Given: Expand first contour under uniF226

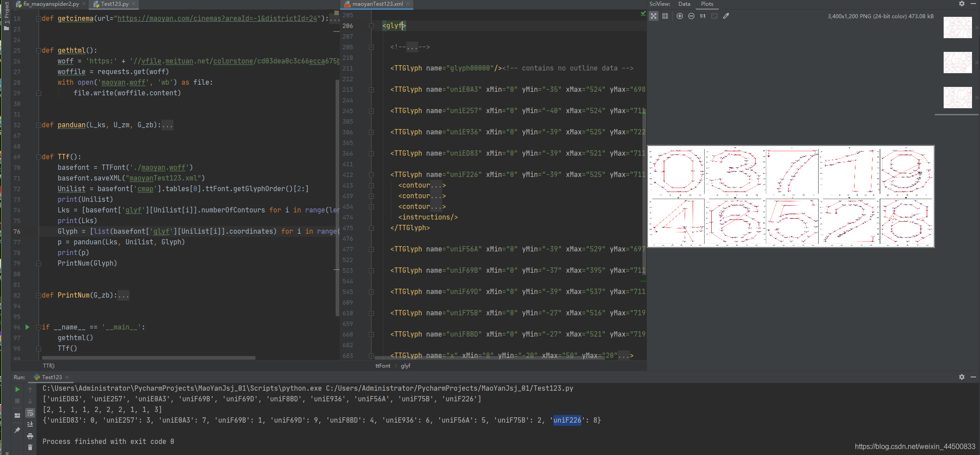Looking at the screenshot, I should click(x=371, y=185).
